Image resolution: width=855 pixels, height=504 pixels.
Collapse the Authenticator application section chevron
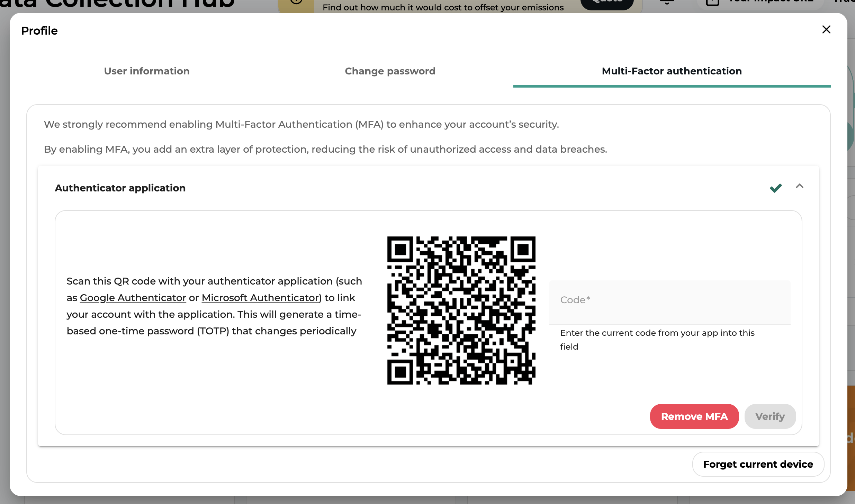799,186
